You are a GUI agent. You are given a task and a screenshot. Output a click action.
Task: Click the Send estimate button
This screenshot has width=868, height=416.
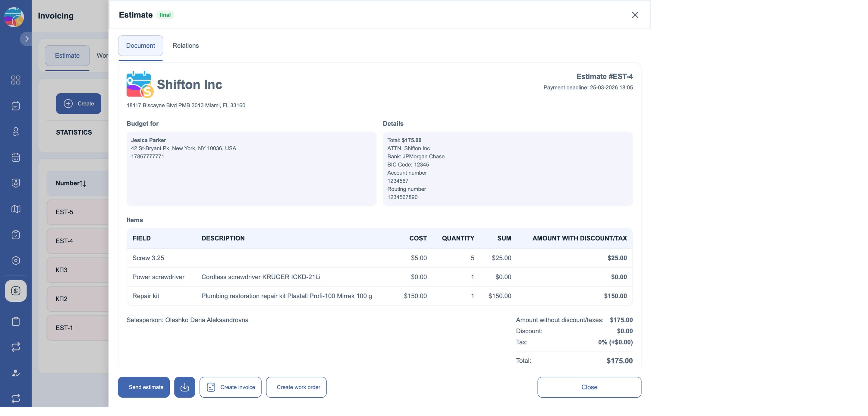point(144,387)
